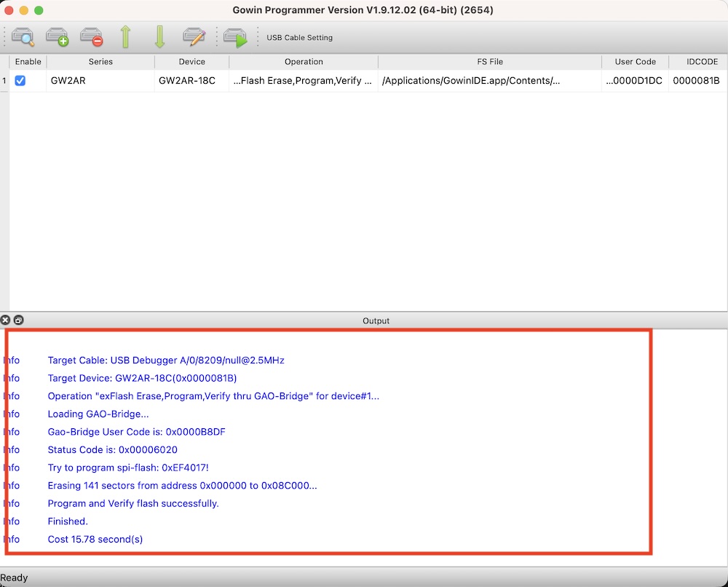This screenshot has height=587, width=728.
Task: Click the Program/Configure play icon
Action: (235, 37)
